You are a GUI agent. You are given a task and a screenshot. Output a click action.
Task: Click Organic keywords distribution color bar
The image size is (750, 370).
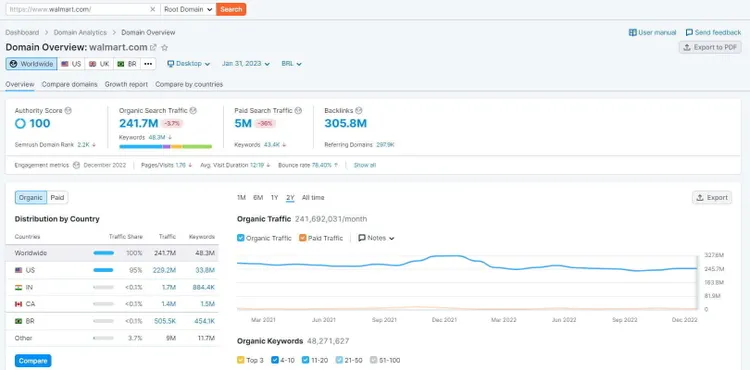click(165, 146)
